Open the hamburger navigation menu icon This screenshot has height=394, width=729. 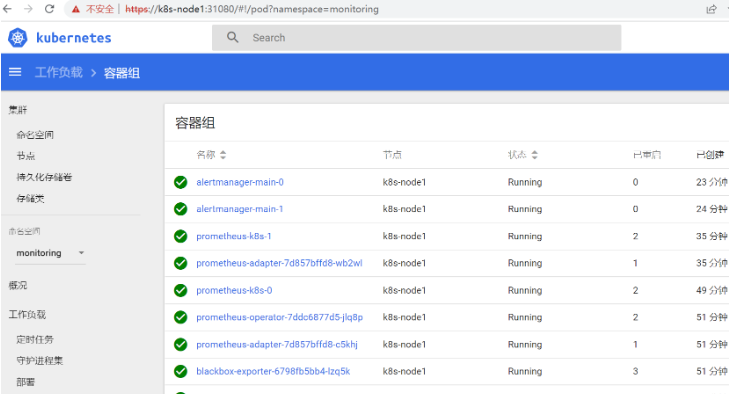tap(15, 72)
